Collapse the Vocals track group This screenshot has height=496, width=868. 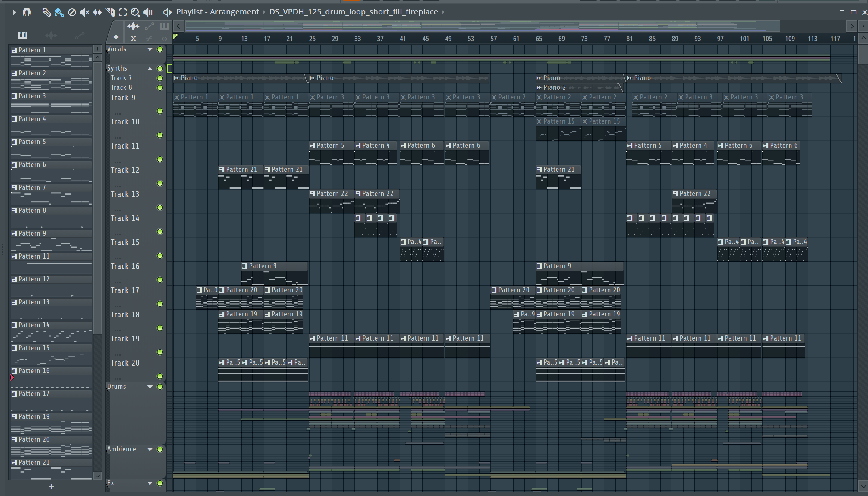tap(150, 49)
